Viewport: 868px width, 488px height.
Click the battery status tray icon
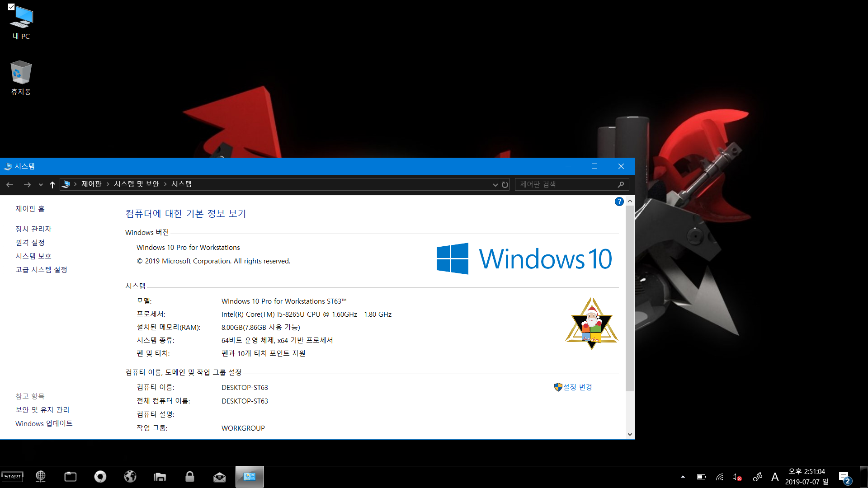(701, 477)
